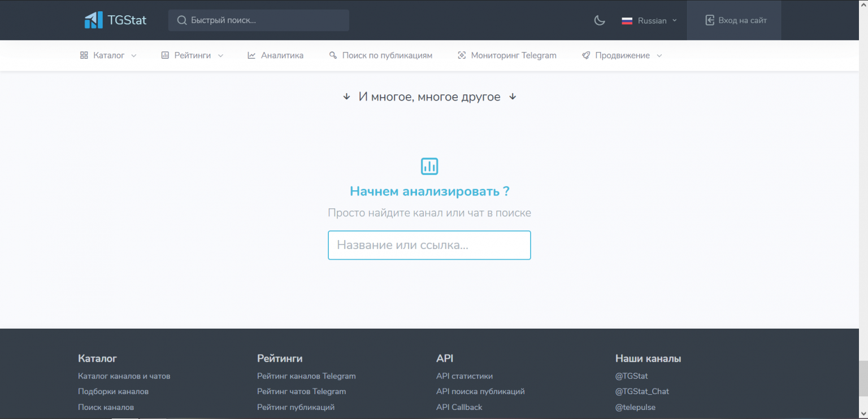Viewport: 868px width, 419px height.
Task: Click the magnifier icon in quick search
Action: [x=182, y=20]
